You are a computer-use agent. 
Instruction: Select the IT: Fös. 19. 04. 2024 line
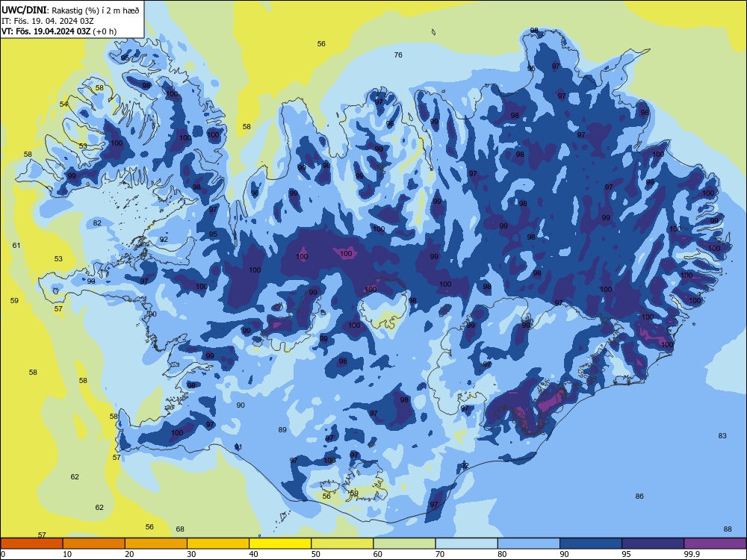coord(48,21)
